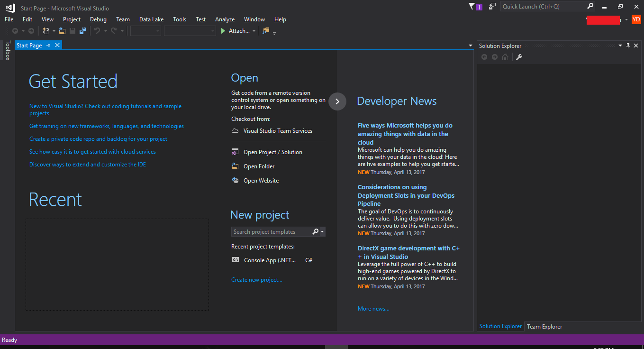Image resolution: width=644 pixels, height=349 pixels.
Task: Click 'Open Project / Solution' link
Action: (272, 152)
